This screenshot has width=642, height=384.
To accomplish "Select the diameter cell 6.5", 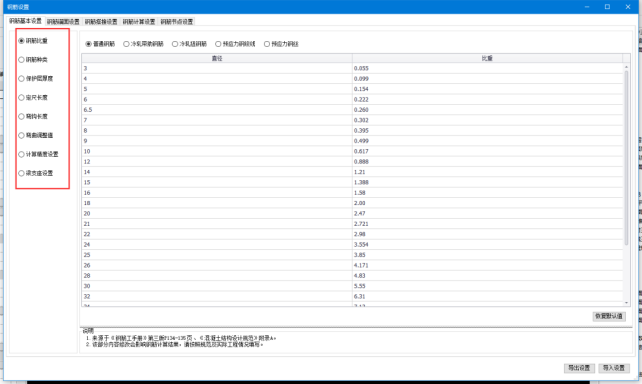I will [217, 110].
